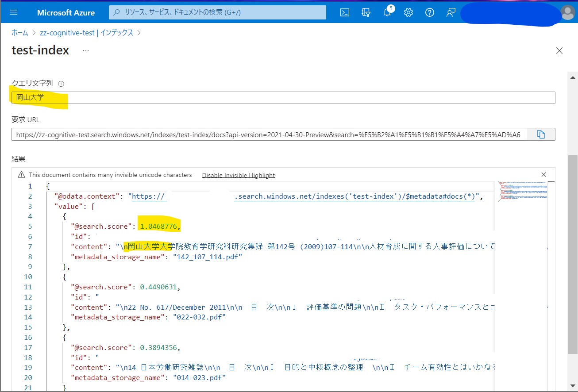Click the search score 1.0468776 value
This screenshot has width=578, height=392.
click(x=159, y=227)
